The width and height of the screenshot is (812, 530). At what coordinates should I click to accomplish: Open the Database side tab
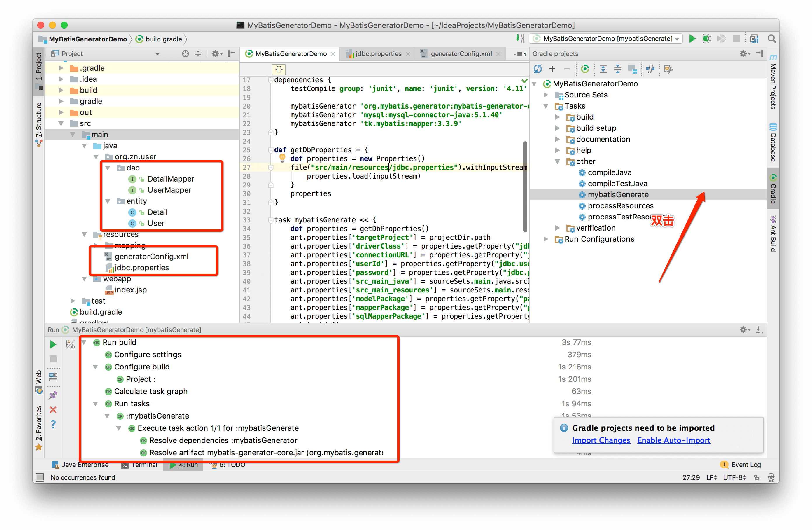773,142
